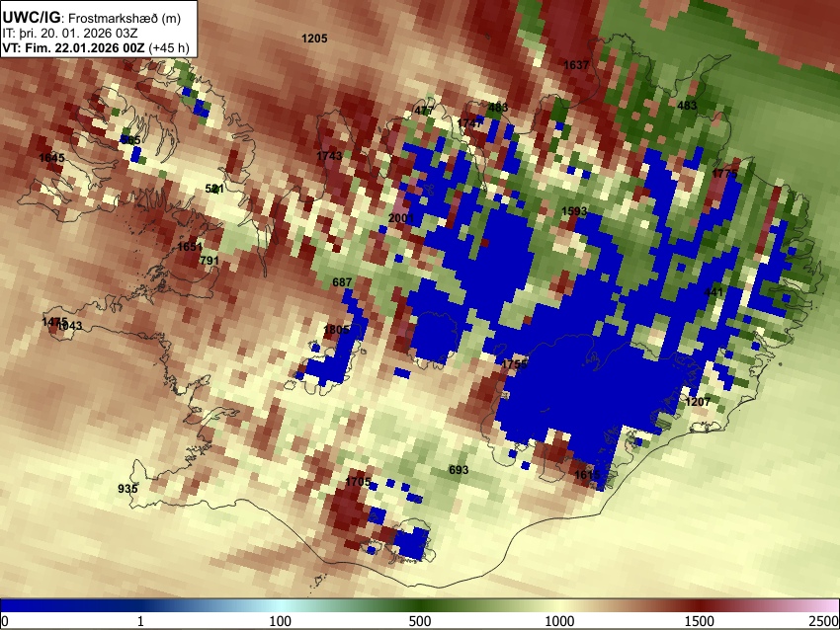This screenshot has height=630, width=840.
Task: Click the 1755 value label
Action: click(x=514, y=364)
